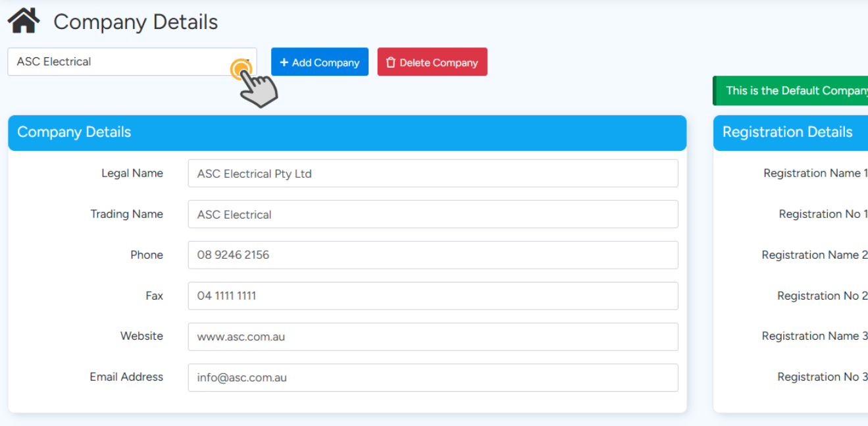
Task: Click the Registration No 2 label
Action: [x=822, y=296]
